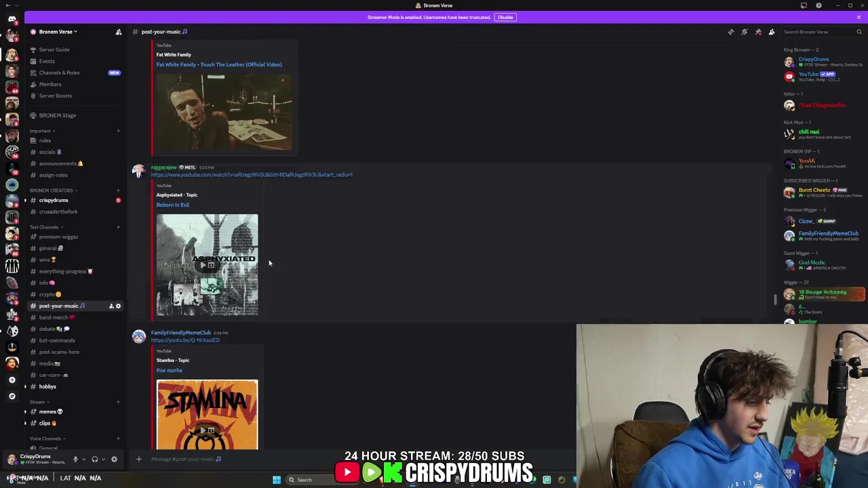Screen dimensions: 868x488
Task: Open pinned messages in channel header
Action: click(x=758, y=32)
